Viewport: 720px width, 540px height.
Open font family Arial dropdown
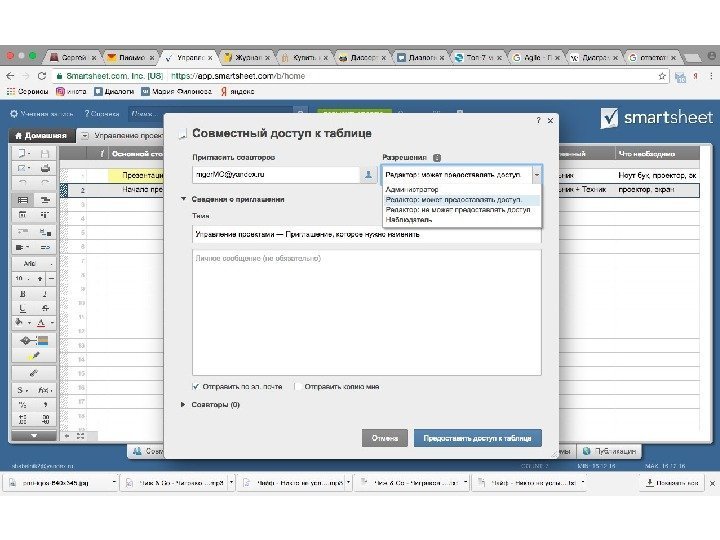tap(34, 264)
